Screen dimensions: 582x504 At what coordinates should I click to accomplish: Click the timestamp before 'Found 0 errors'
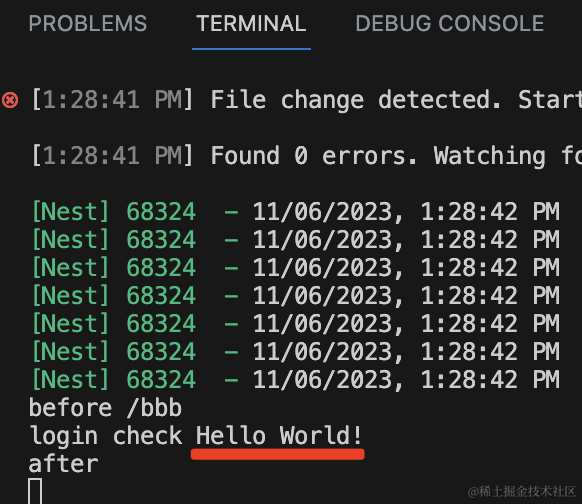[x=112, y=156]
